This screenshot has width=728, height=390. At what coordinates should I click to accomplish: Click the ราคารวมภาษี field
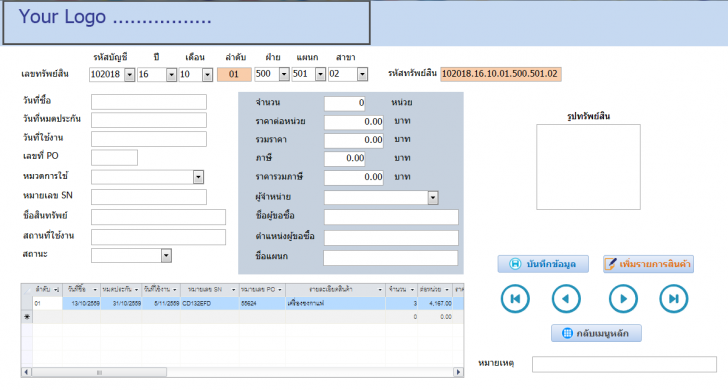354,177
